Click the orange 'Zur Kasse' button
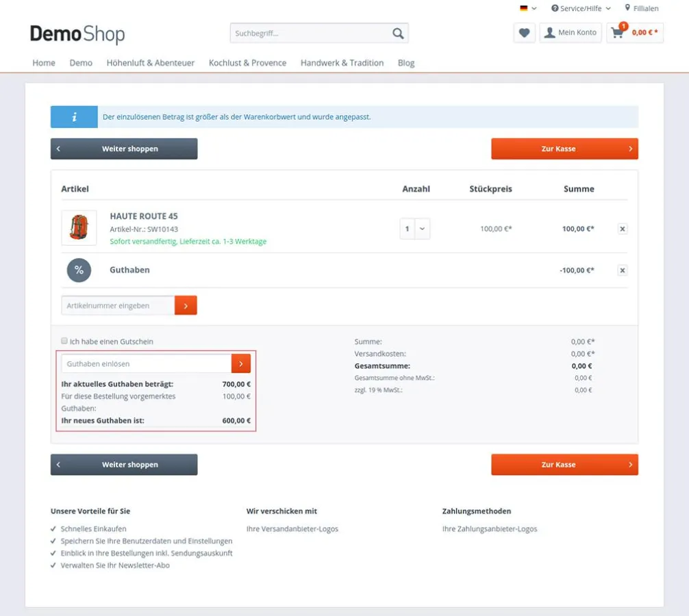 click(x=564, y=149)
